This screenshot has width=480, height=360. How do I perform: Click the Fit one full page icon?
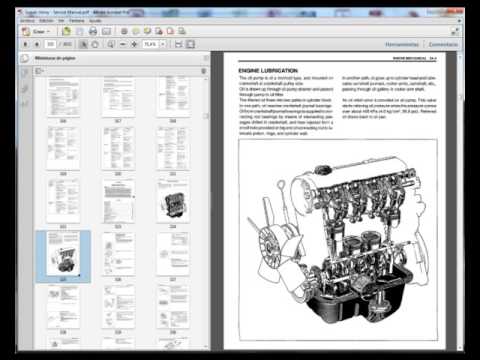point(190,44)
